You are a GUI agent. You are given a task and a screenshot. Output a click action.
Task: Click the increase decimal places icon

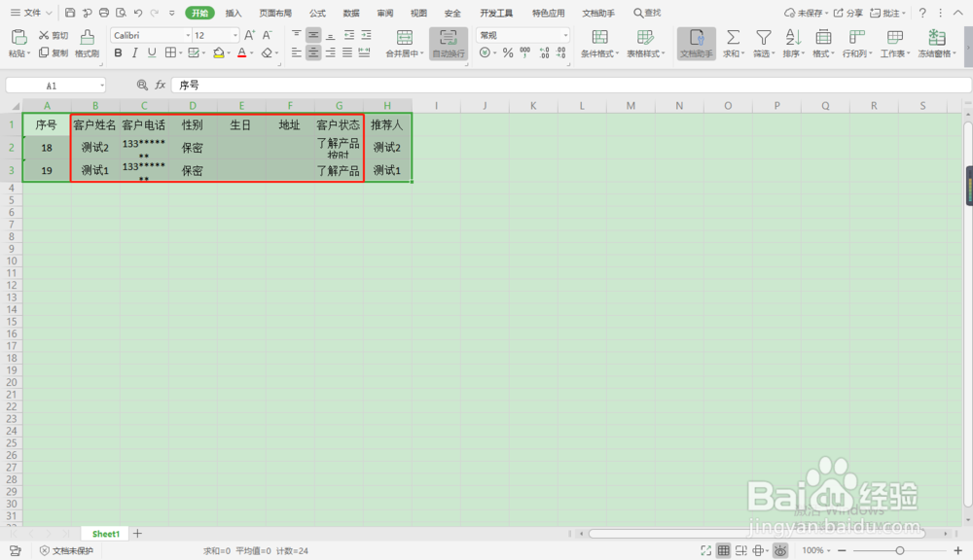pos(544,52)
